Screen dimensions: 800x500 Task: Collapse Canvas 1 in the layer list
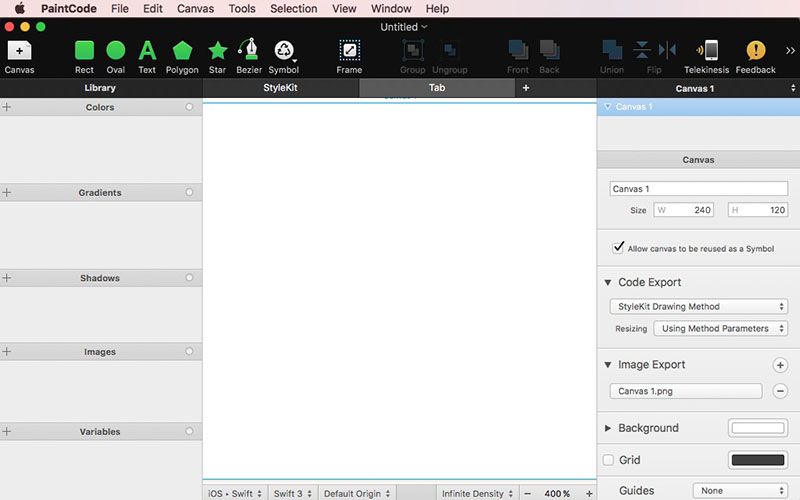click(x=607, y=107)
